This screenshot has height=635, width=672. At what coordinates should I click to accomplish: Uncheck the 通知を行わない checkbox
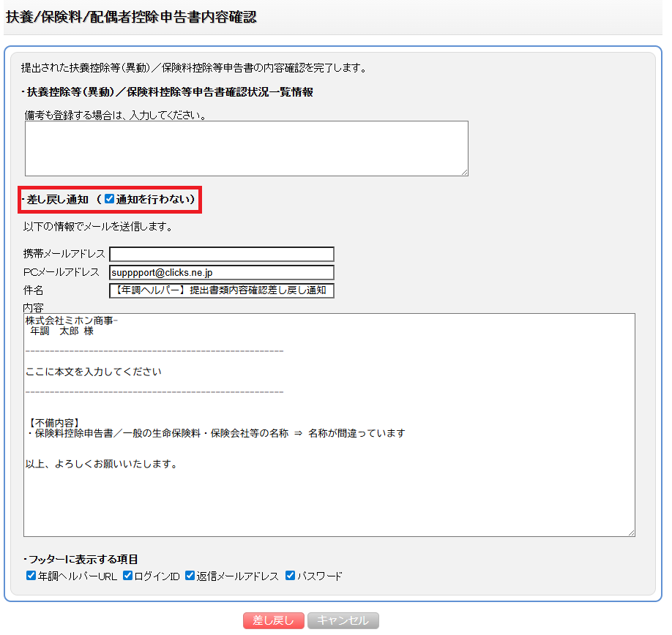110,199
